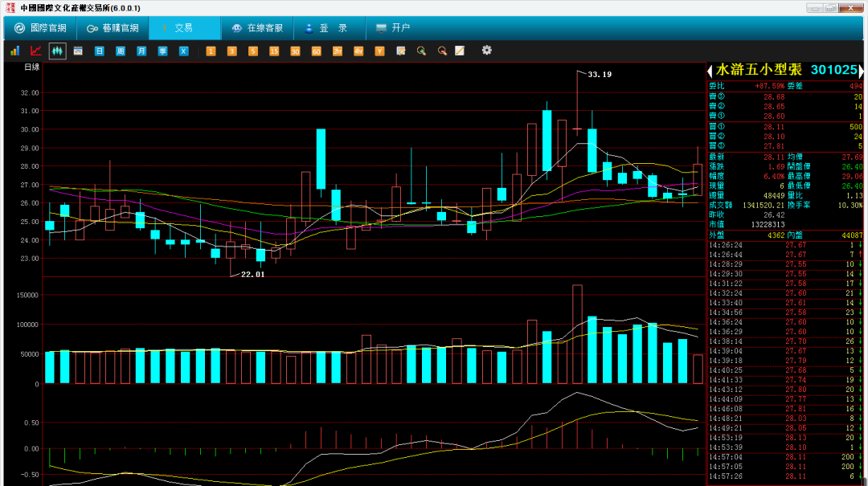Open the calendar period icon

[78, 51]
